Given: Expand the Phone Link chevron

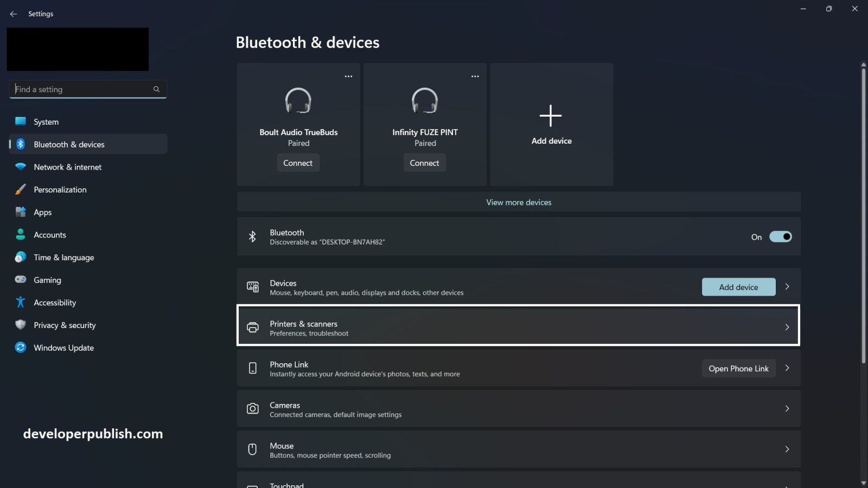Looking at the screenshot, I should pos(787,368).
